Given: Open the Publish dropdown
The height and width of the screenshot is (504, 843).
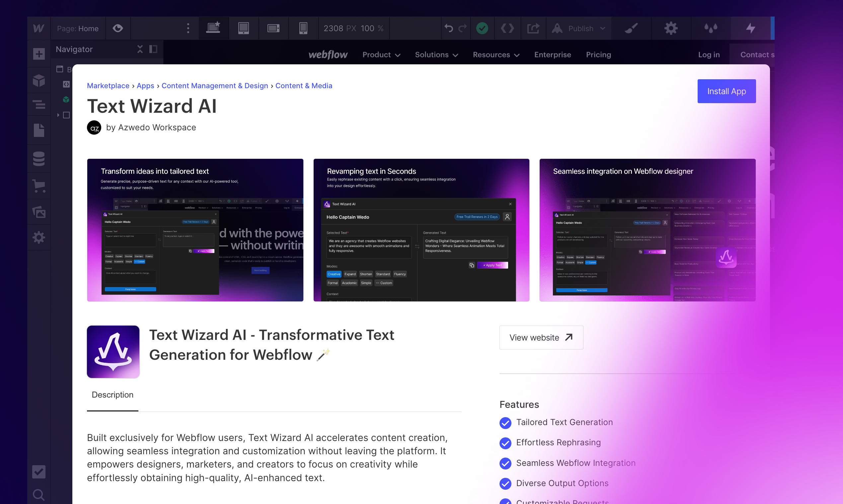Looking at the screenshot, I should [580, 29].
